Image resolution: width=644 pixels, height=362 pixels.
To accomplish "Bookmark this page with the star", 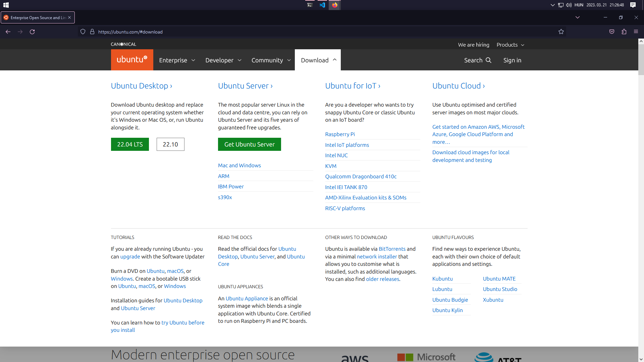I will [x=561, y=32].
